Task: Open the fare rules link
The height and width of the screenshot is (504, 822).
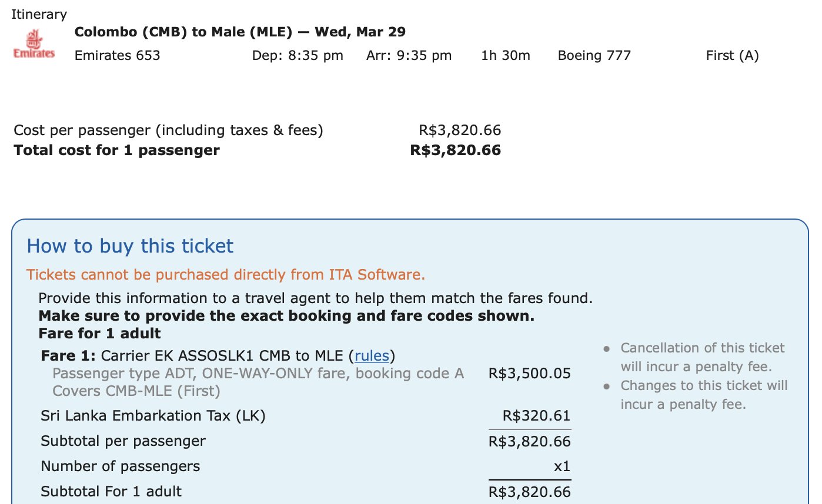Action: 372,356
